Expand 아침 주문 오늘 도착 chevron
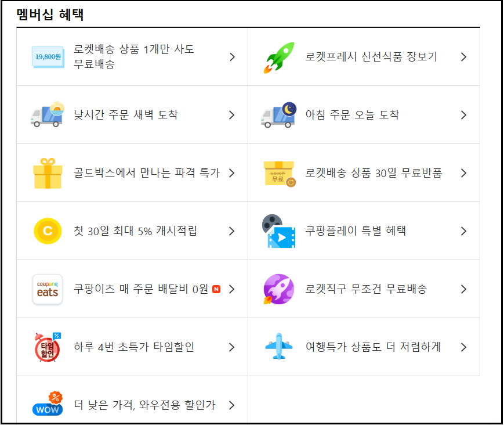 click(x=463, y=115)
